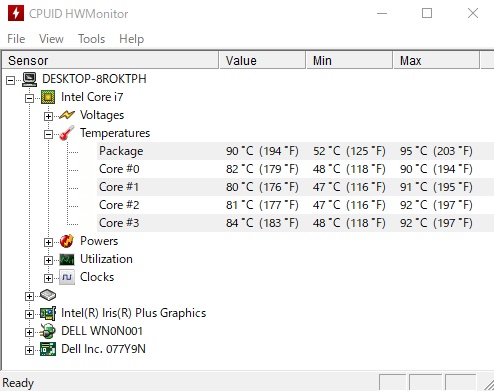Click Core #1 max 91 °C (195 °F)
This screenshot has height=391, width=494.
pos(436,187)
